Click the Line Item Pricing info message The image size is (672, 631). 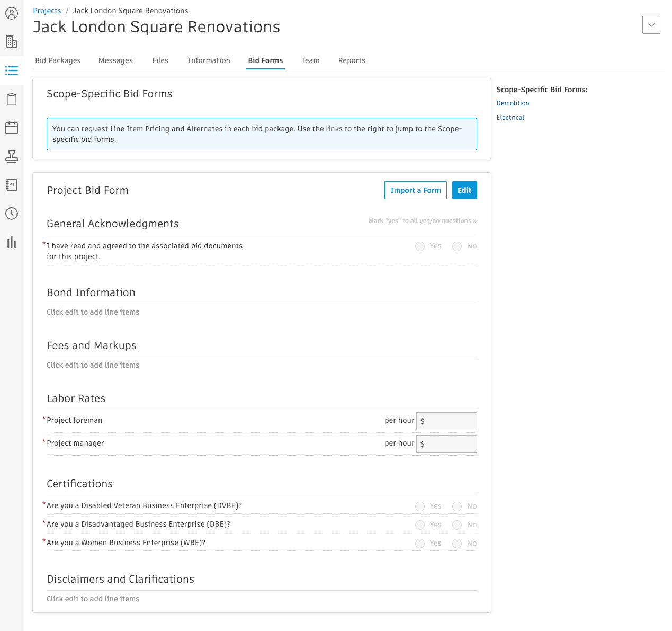point(262,134)
